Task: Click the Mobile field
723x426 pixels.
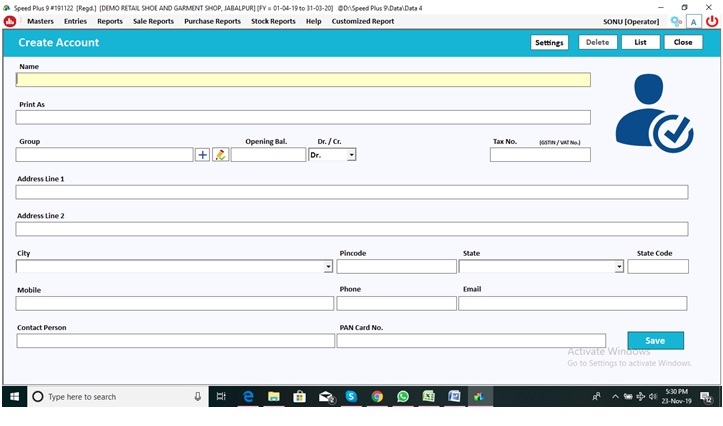Action: [x=175, y=303]
